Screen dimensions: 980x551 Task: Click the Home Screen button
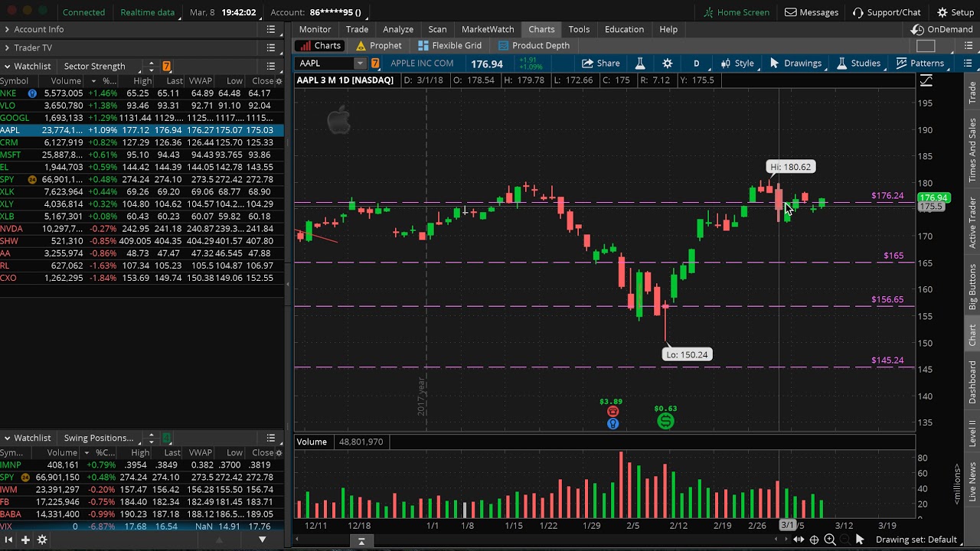[737, 12]
